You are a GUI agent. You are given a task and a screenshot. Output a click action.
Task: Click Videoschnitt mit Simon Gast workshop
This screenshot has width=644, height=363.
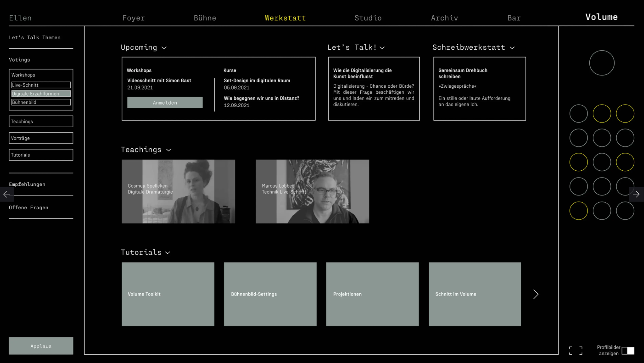(159, 81)
